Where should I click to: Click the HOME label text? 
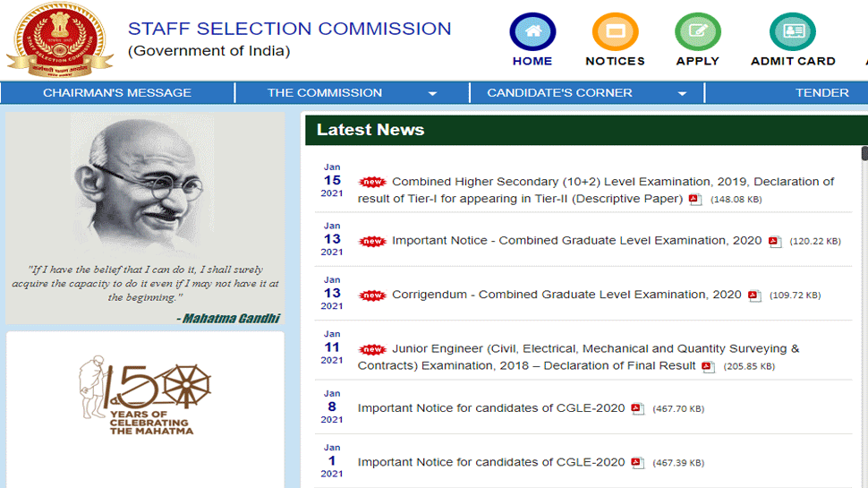click(x=532, y=62)
